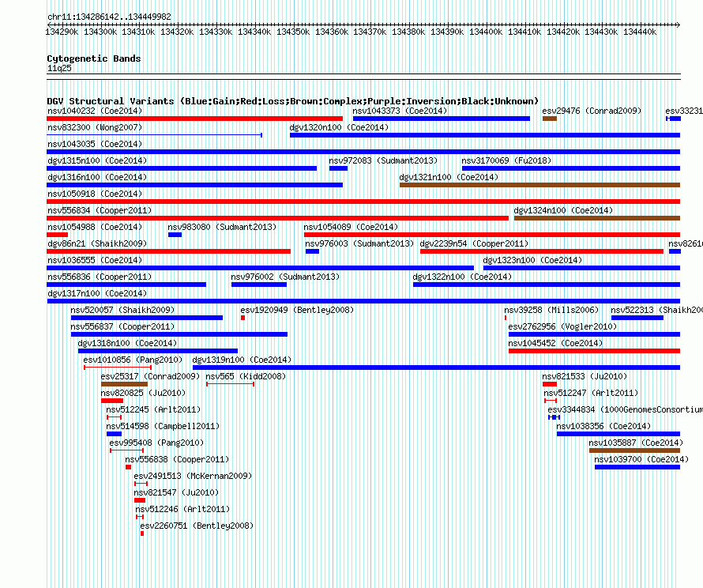Click the 11q25 cytogenetic band label

point(59,68)
